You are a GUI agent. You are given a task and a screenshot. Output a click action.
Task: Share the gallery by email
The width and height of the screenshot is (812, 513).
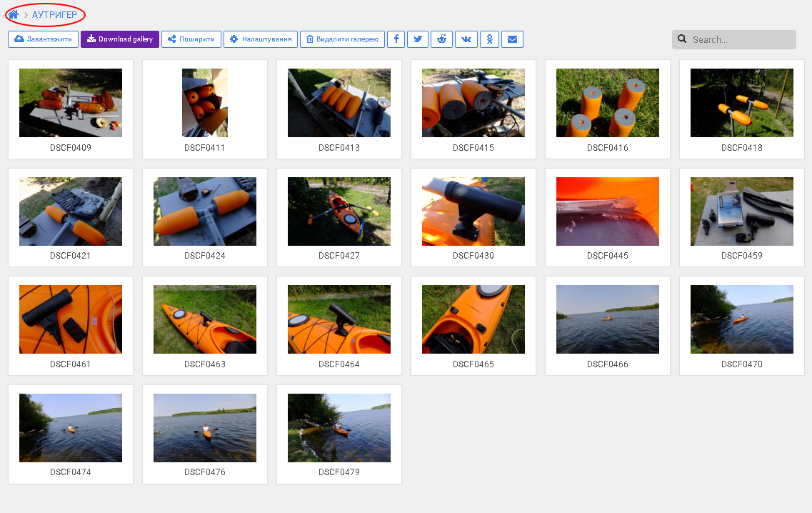click(512, 39)
